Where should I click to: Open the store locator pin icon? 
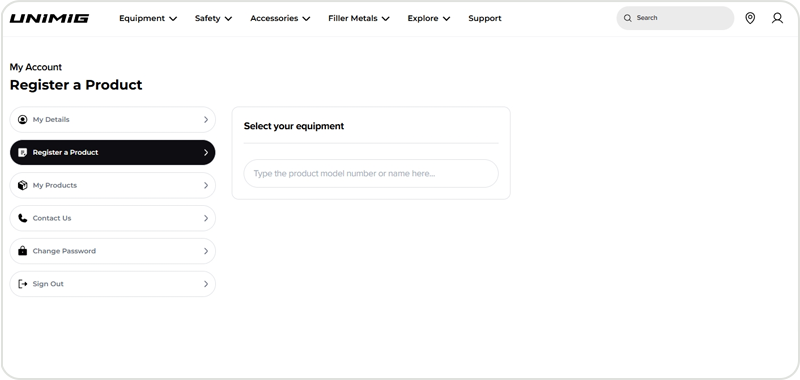750,18
